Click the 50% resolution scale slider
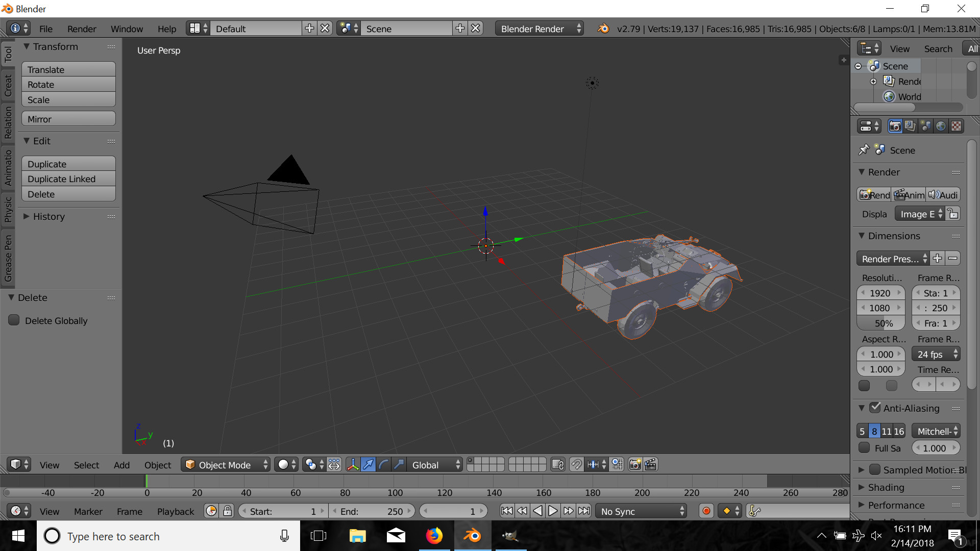Viewport: 980px width, 551px height. pyautogui.click(x=880, y=323)
